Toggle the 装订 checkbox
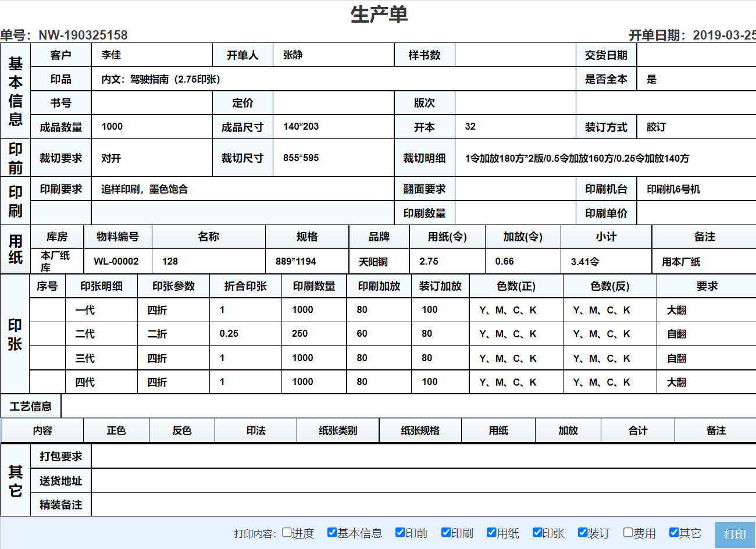 [x=582, y=533]
